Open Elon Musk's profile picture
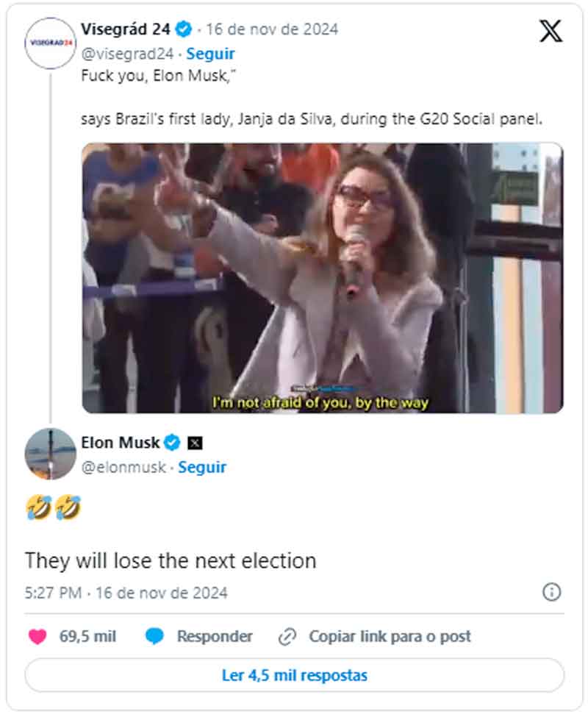 50,454
